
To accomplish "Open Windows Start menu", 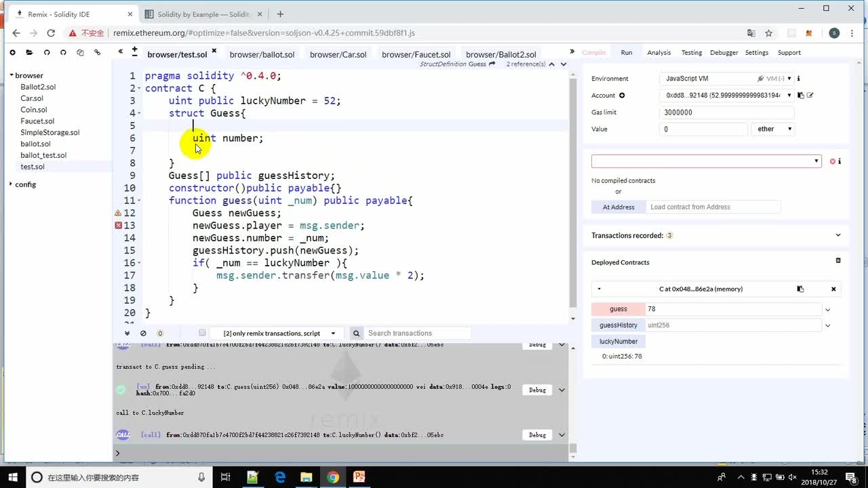I will pyautogui.click(x=12, y=477).
